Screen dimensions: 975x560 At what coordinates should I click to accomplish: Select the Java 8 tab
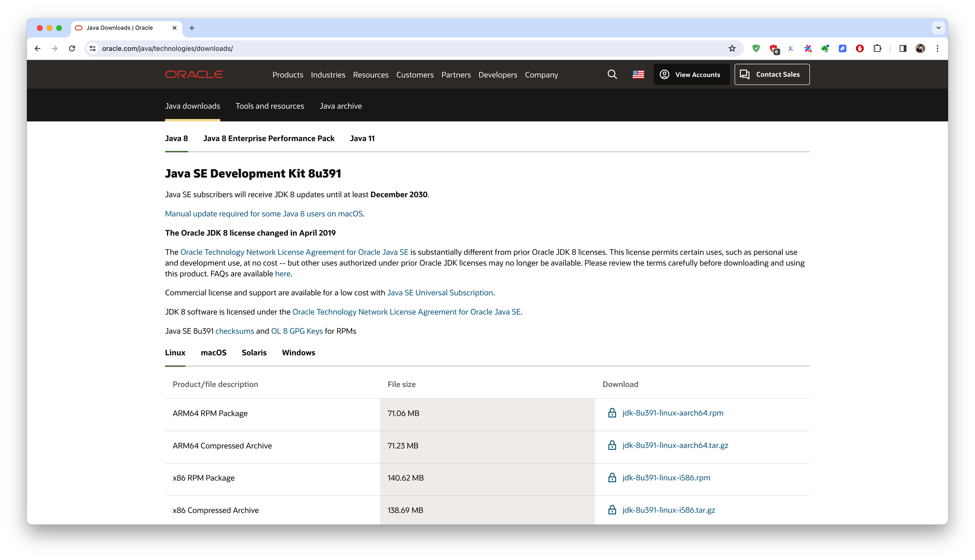[x=176, y=138]
